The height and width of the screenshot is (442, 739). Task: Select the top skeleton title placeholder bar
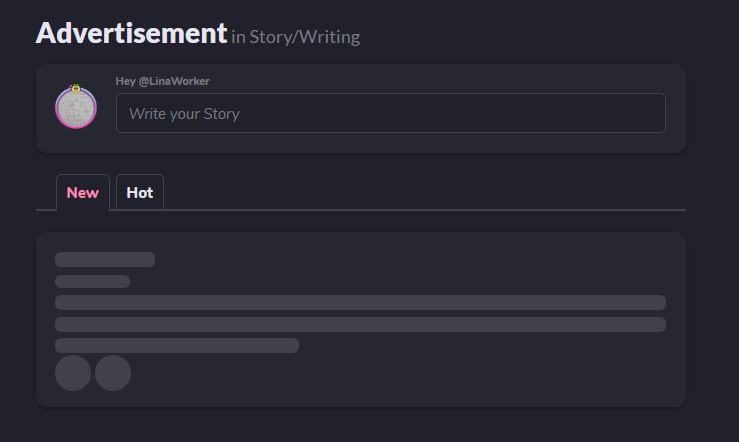click(105, 260)
